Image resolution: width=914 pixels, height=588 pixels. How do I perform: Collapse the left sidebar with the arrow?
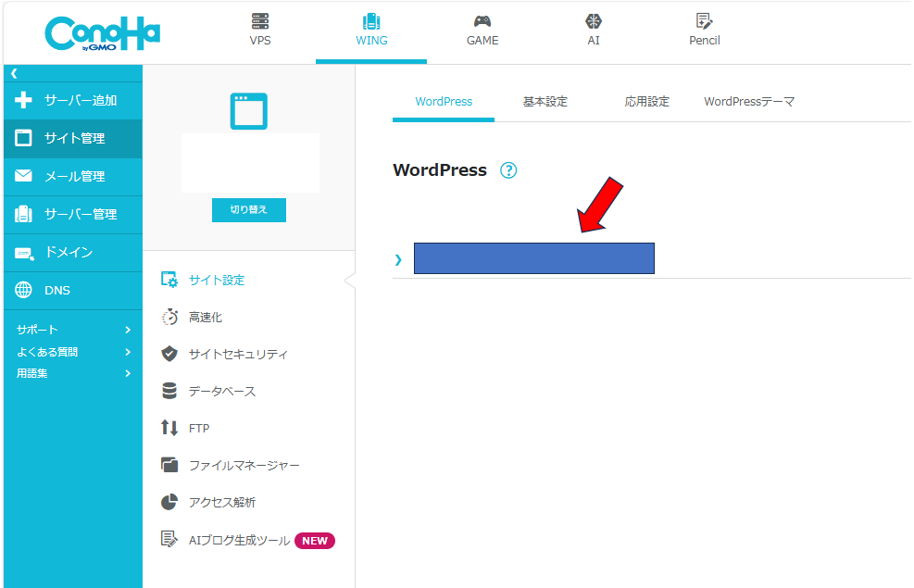(14, 73)
